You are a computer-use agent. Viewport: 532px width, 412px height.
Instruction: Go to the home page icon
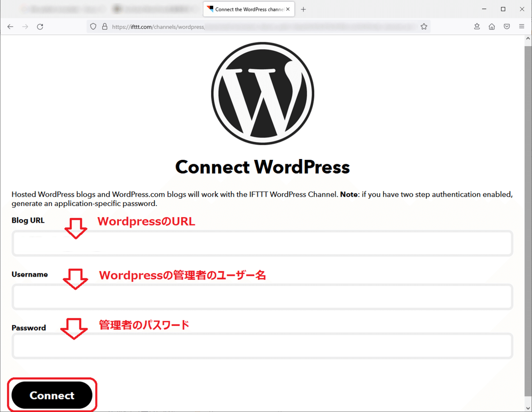[x=492, y=27]
